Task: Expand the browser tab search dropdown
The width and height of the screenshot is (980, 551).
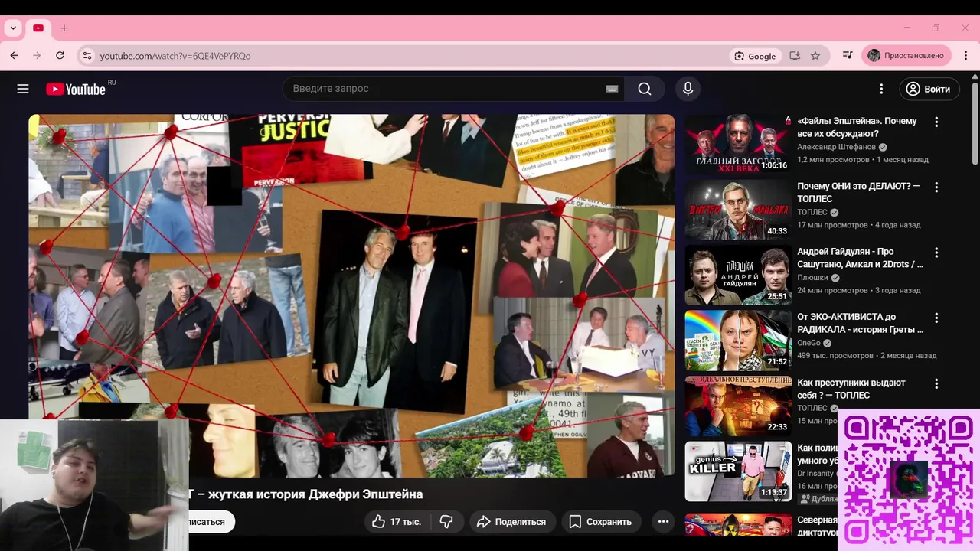Action: [13, 28]
